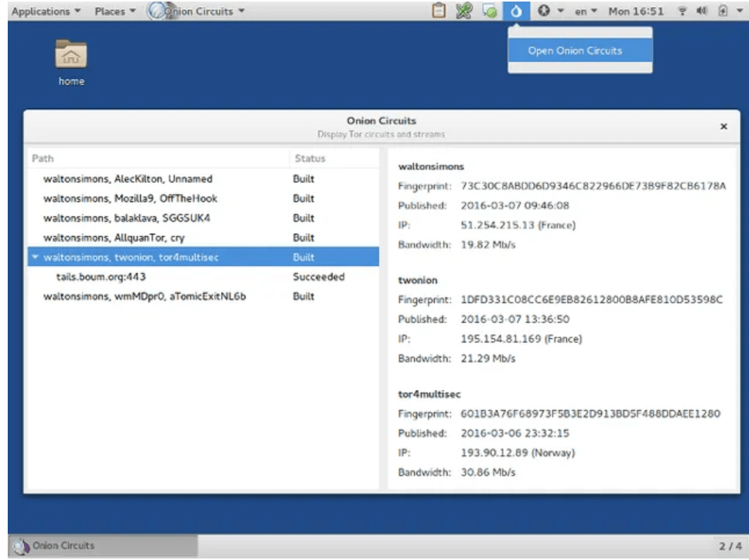Select circuit waltonsimons, balaklava, SGGSUK4
This screenshot has width=749, height=560.
click(203, 218)
